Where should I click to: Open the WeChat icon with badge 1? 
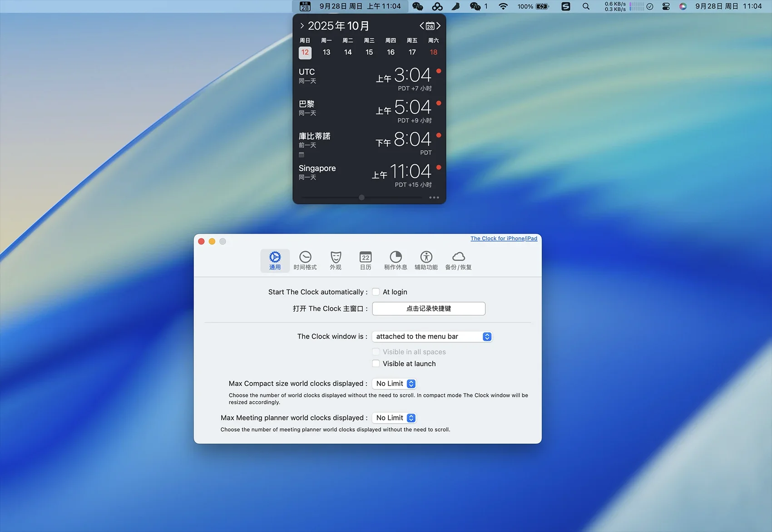479,6
